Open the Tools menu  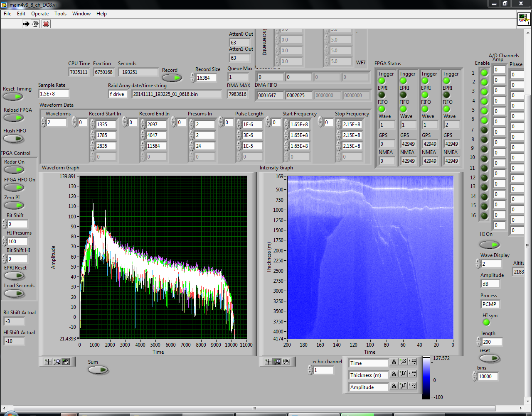coord(60,14)
